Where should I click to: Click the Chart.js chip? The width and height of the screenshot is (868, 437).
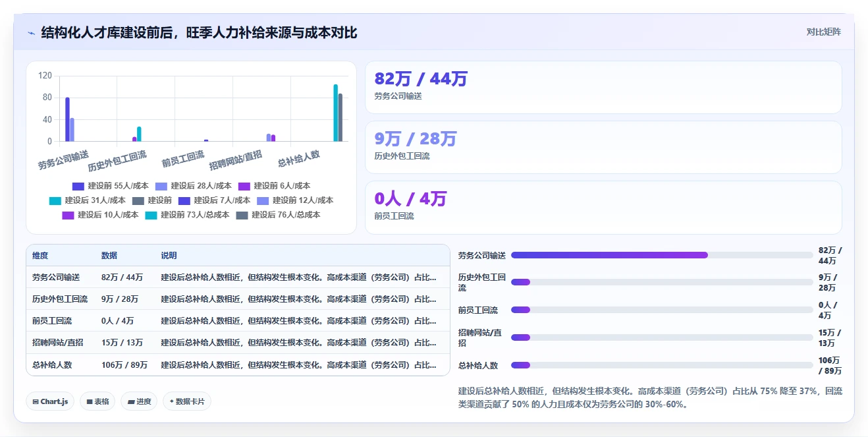(x=50, y=401)
